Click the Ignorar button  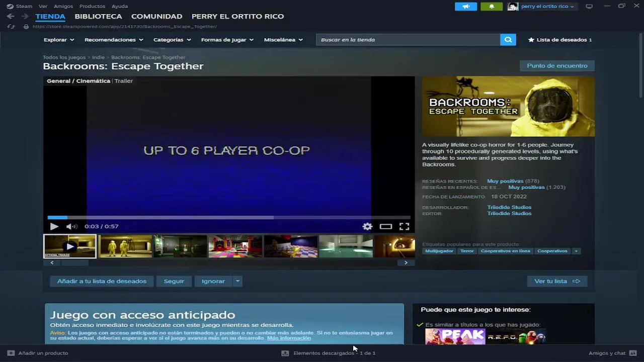(213, 281)
